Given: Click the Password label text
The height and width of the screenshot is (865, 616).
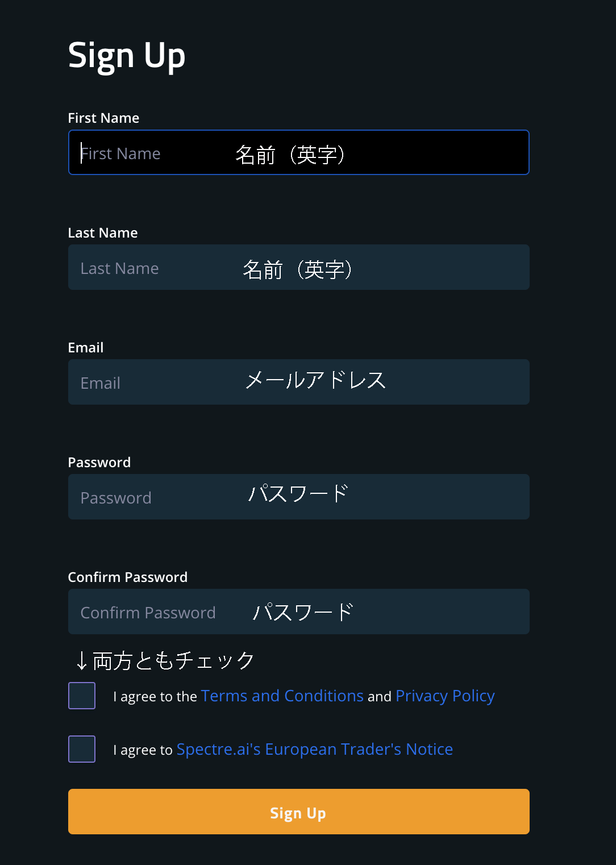Looking at the screenshot, I should pos(99,462).
